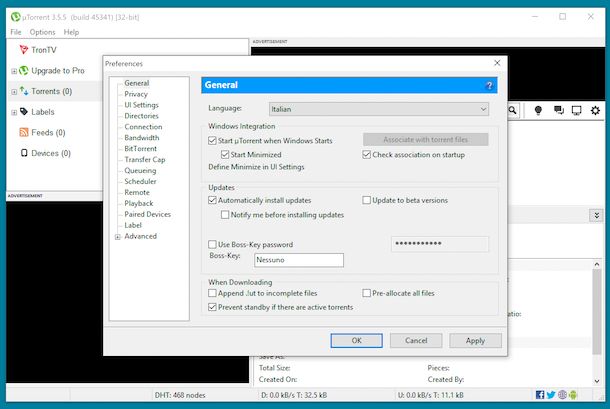Viewport: 610px width, 409px height.
Task: Click the Cancel button
Action: coord(416,341)
